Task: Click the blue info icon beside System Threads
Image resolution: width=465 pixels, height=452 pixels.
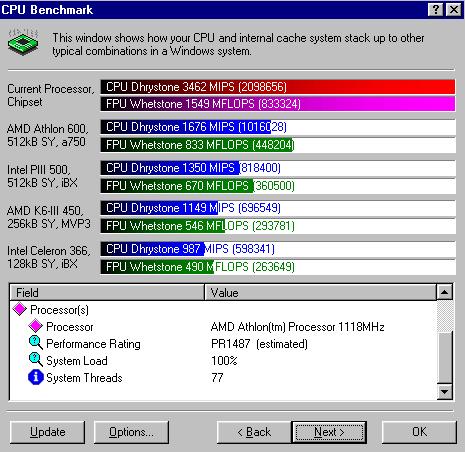Action: pyautogui.click(x=36, y=377)
